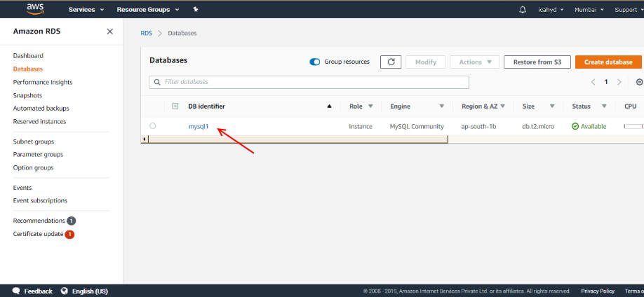This screenshot has width=644, height=297.
Task: Click the language globe icon
Action: pyautogui.click(x=64, y=291)
